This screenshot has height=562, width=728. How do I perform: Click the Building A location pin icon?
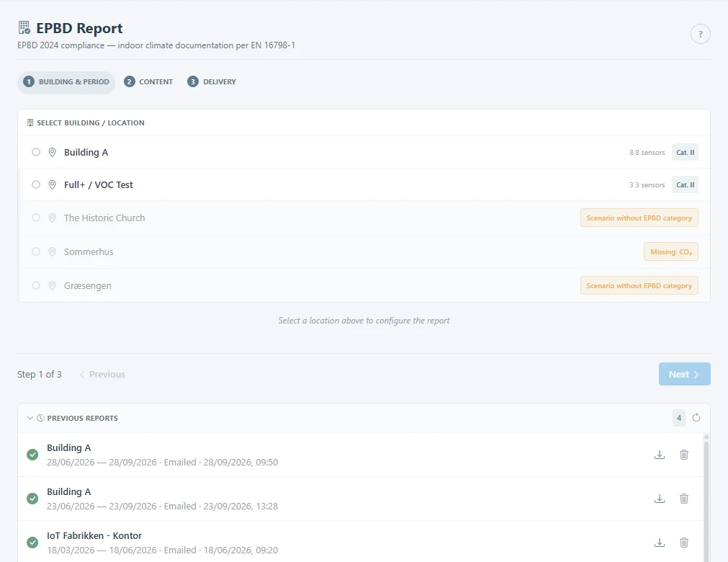[52, 152]
